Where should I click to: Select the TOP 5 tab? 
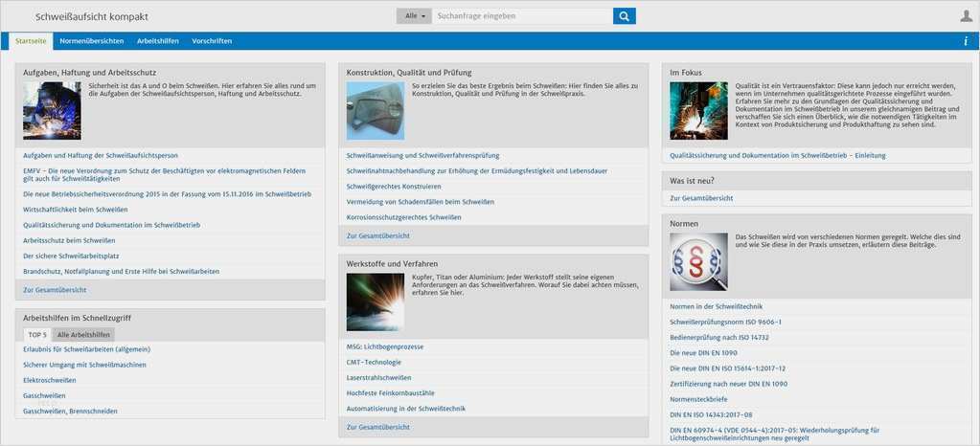(x=37, y=335)
